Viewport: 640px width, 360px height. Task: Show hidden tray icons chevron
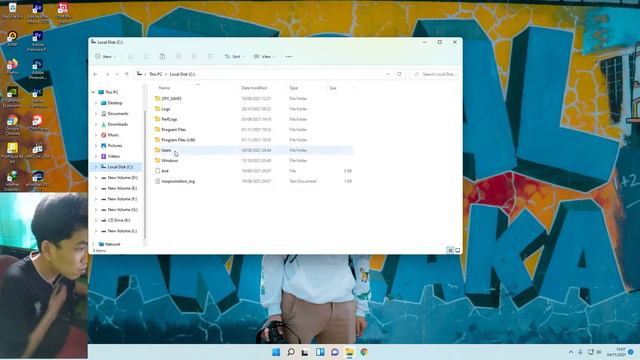tap(571, 352)
